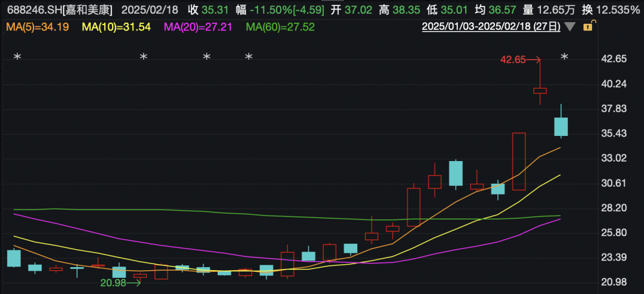Click the change value -11.50%[-4.59]

(286, 10)
